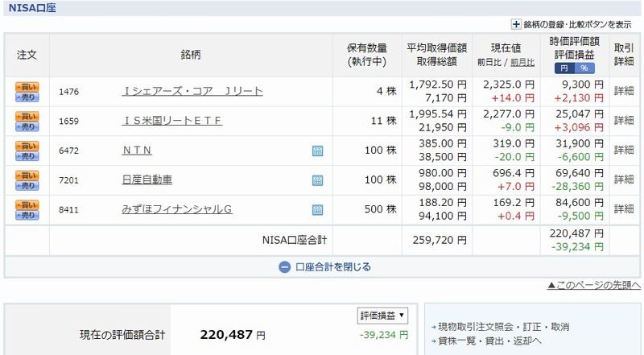Click the 2,325.0 円 current price
Image resolution: width=644 pixels, height=355 pixels.
(509, 85)
